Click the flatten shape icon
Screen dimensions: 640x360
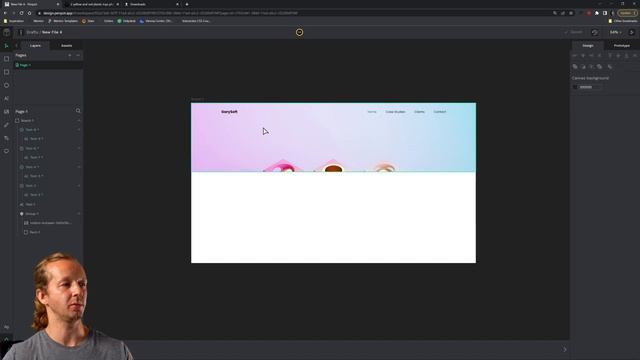[610, 67]
